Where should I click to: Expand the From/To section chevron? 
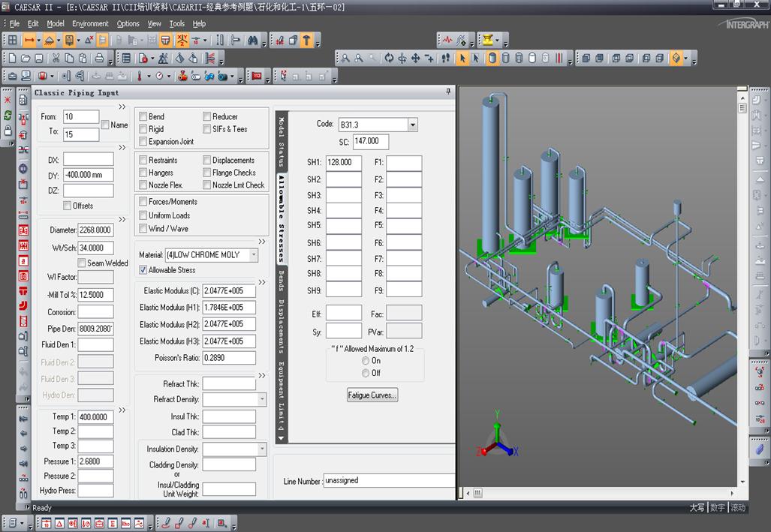(122, 107)
